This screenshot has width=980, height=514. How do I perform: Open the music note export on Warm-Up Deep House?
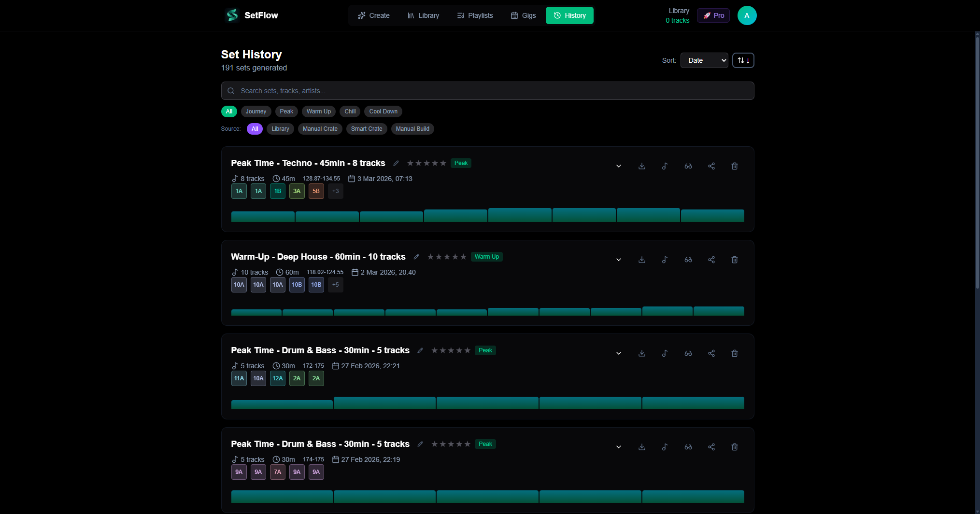(x=665, y=260)
